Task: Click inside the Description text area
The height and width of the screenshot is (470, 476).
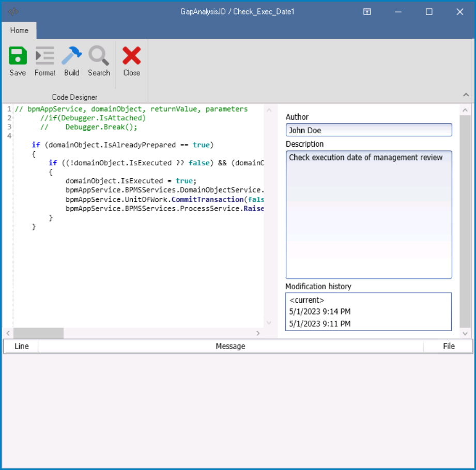Action: pos(368,214)
